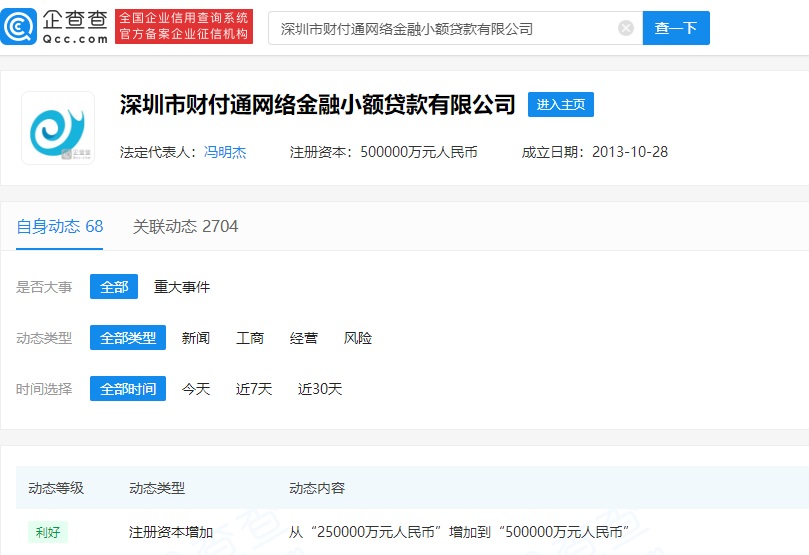Filter time by 近7天
Screen dimensions: 809x555
pos(254,389)
